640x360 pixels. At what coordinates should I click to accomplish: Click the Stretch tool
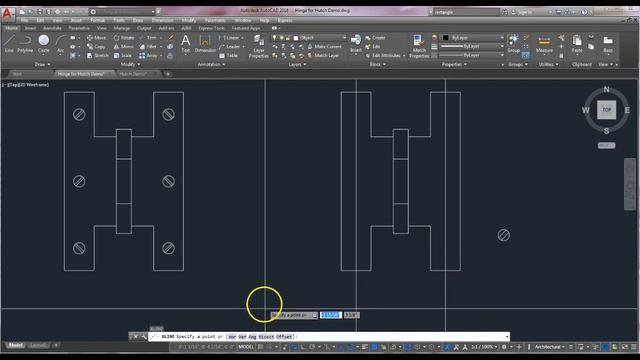(98, 56)
